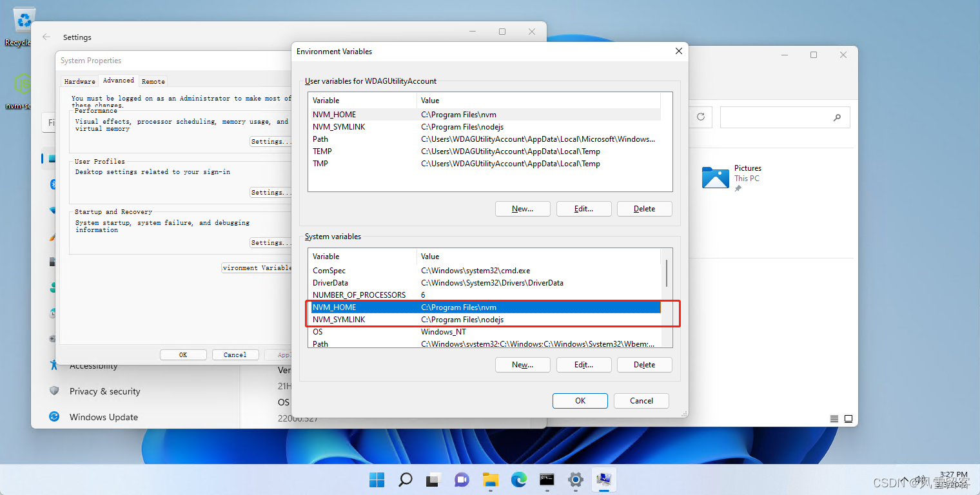Image resolution: width=980 pixels, height=495 pixels.
Task: Open taskbar Search magnifier
Action: 405,480
